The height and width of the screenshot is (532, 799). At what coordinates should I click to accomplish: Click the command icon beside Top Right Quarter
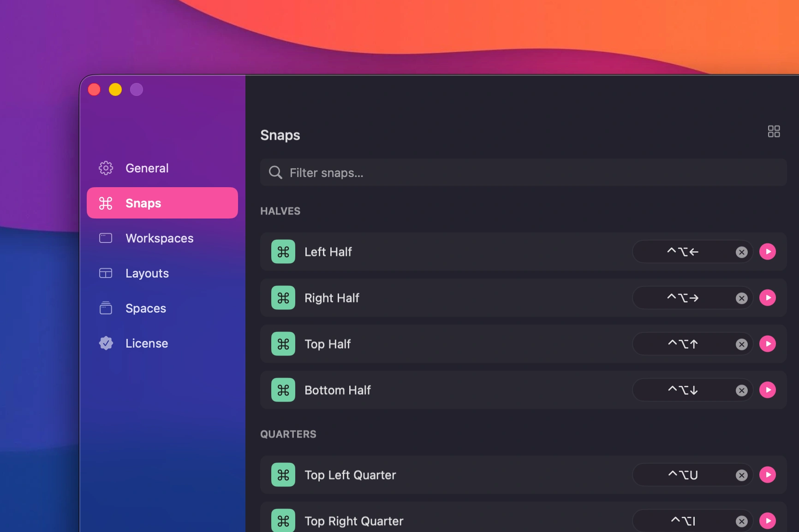[x=283, y=521]
